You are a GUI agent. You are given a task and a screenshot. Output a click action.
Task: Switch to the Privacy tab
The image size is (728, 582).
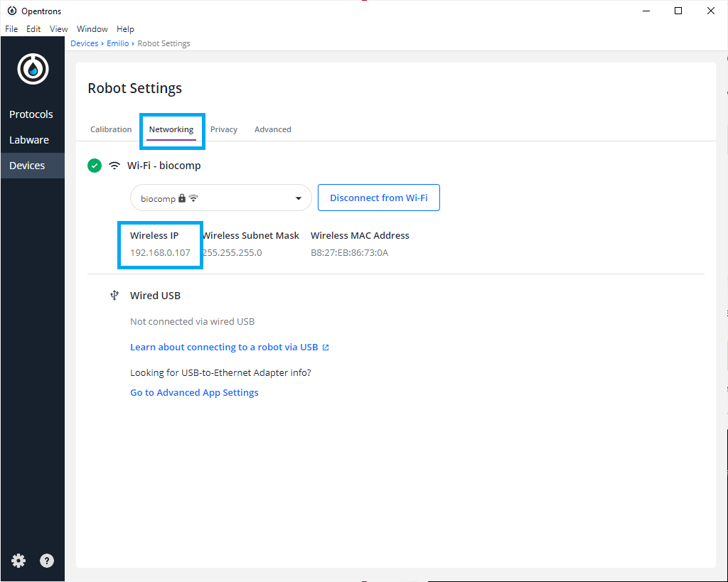pyautogui.click(x=224, y=129)
